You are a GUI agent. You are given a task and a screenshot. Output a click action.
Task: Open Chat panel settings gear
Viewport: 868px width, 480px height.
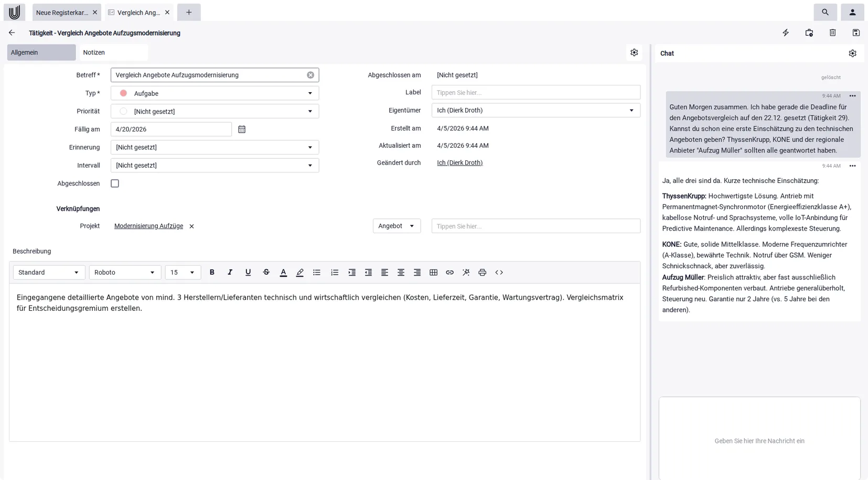click(852, 53)
